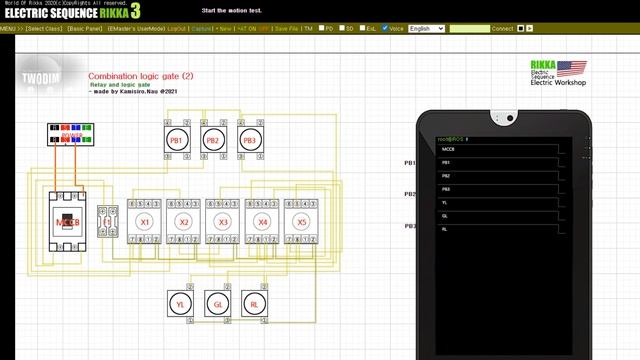Click the RL row in tablet timing chart
640x360 pixels.
[x=501, y=229]
